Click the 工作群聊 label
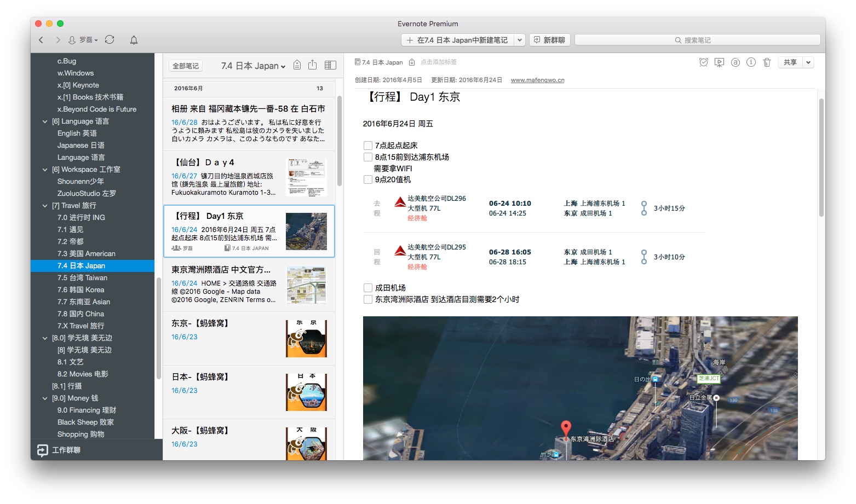The image size is (856, 504). point(66,450)
